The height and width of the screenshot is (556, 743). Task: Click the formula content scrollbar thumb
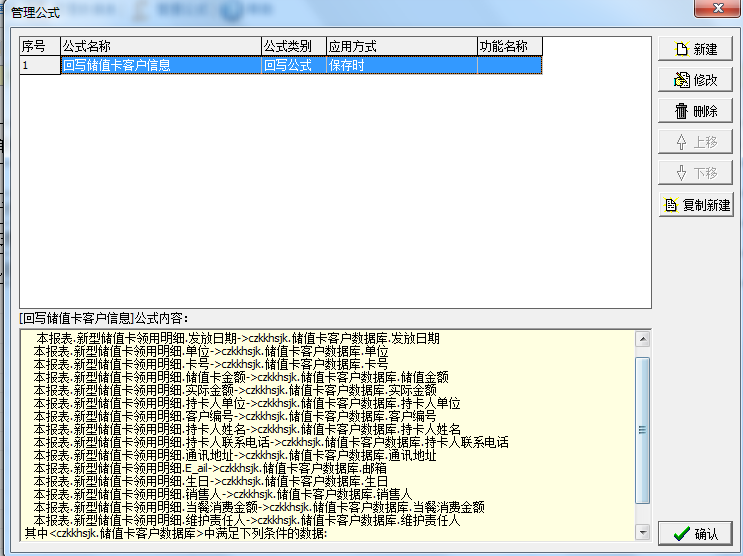point(643,430)
